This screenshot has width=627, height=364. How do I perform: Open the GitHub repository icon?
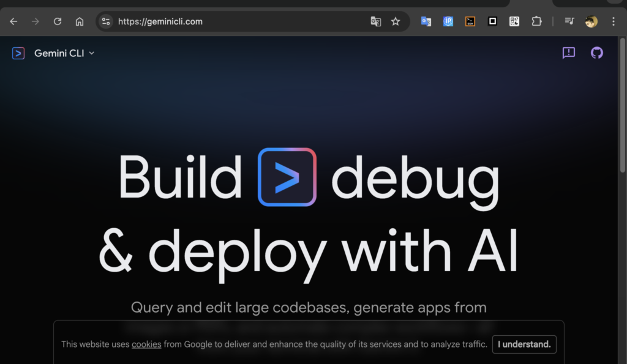[x=596, y=53]
